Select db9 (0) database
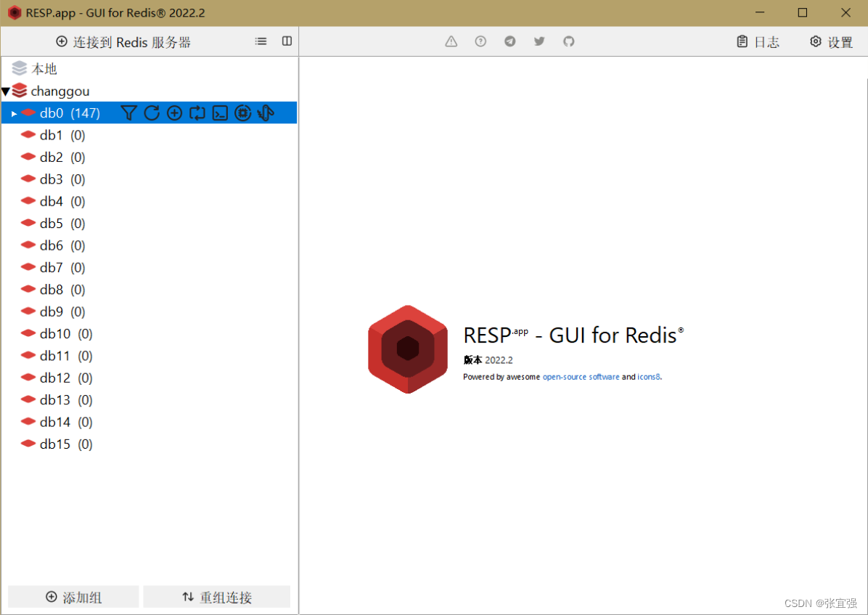 click(x=150, y=312)
